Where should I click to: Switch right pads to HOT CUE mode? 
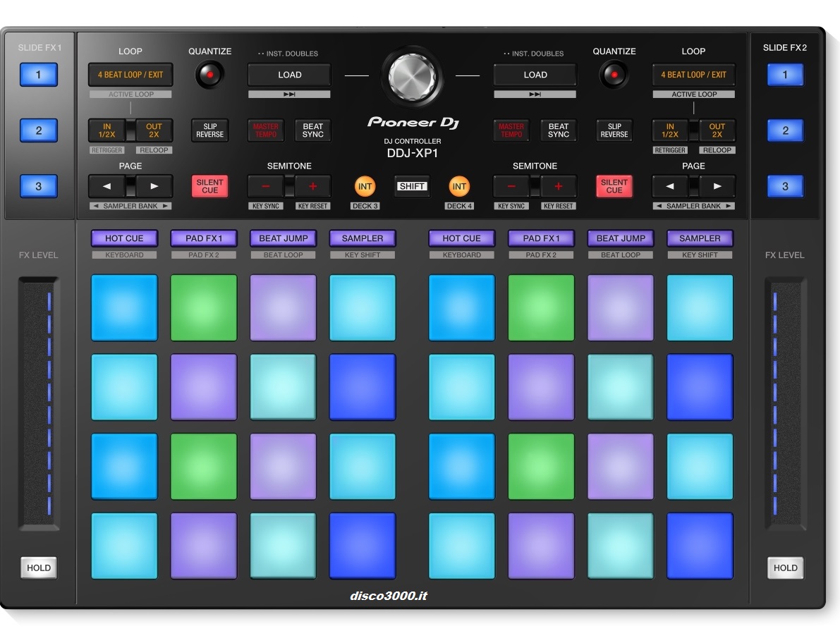click(462, 238)
